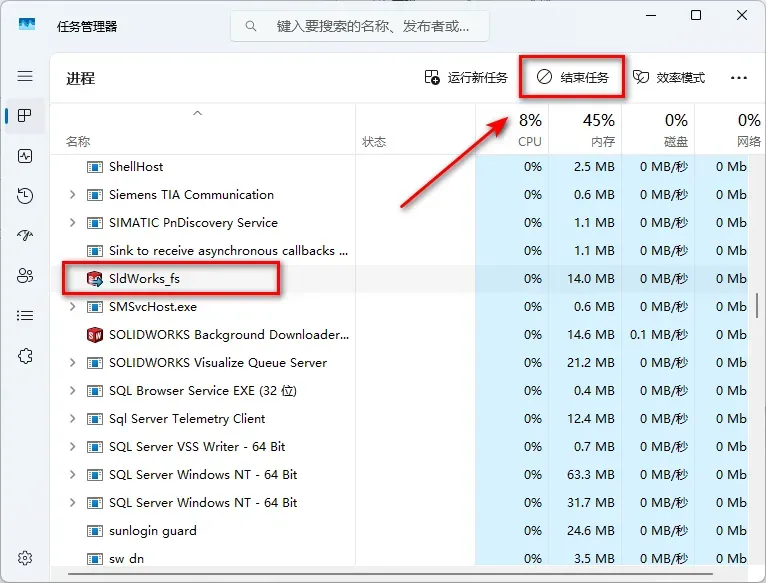Select SOLIDWORKS Background Downloader row text
The width and height of the screenshot is (766, 583).
(229, 335)
